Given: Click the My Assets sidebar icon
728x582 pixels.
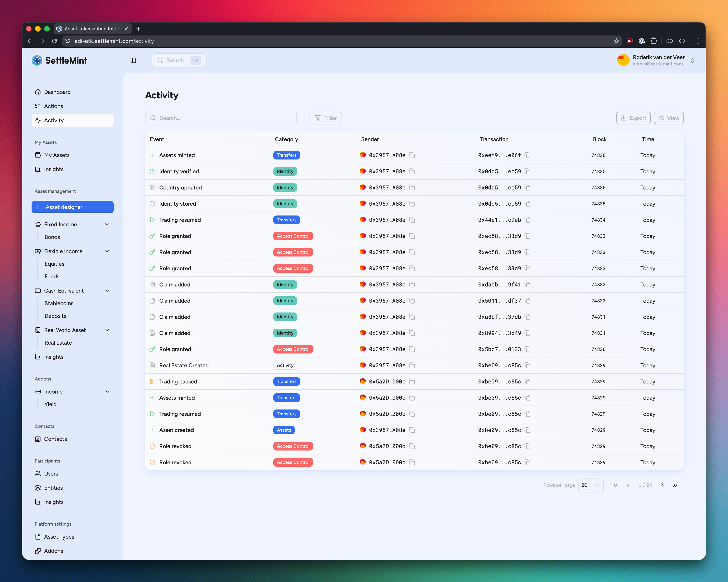Looking at the screenshot, I should point(38,155).
